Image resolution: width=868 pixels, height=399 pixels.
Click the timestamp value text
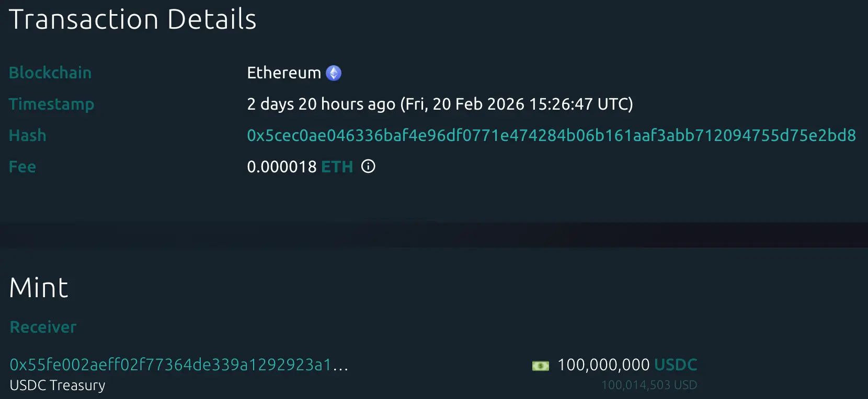439,104
